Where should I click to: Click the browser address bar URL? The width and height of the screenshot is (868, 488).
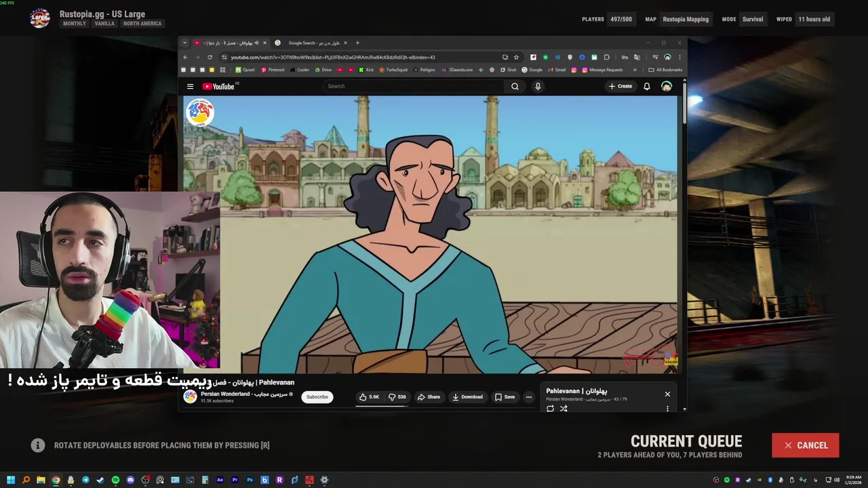(x=333, y=58)
